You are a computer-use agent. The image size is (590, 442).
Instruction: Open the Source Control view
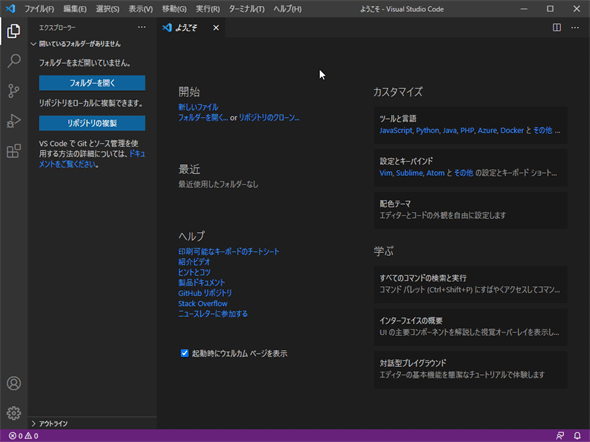14,91
